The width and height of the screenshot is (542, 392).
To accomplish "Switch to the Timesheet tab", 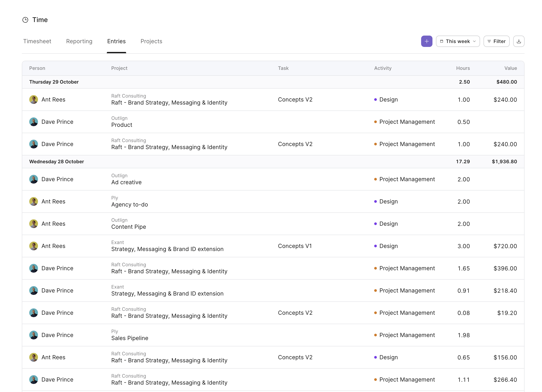I will [37, 41].
